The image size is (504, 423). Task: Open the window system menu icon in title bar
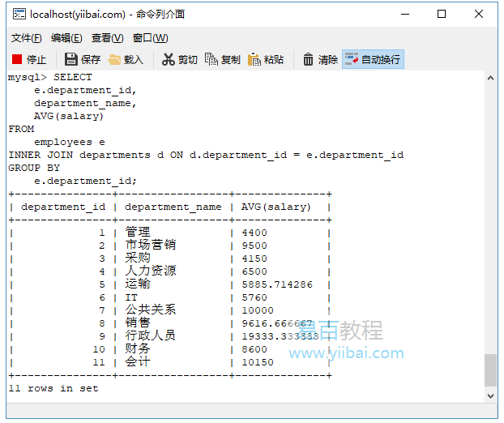coord(17,14)
